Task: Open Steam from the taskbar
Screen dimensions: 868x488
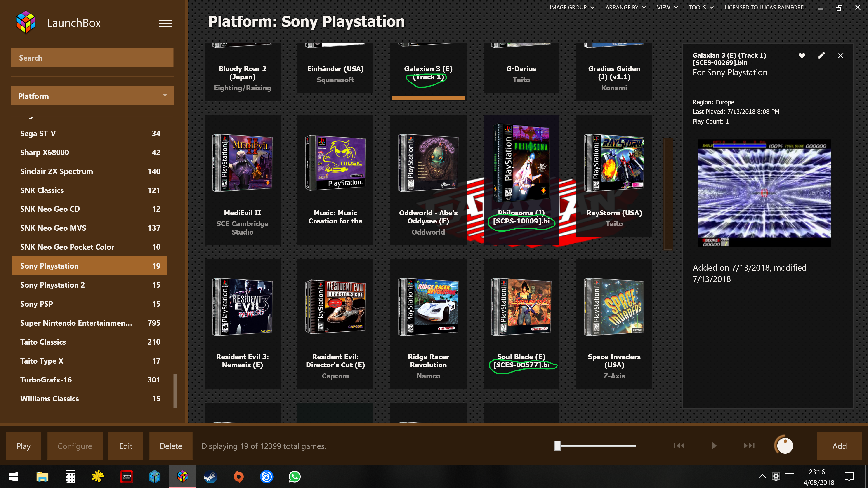Action: pyautogui.click(x=210, y=476)
